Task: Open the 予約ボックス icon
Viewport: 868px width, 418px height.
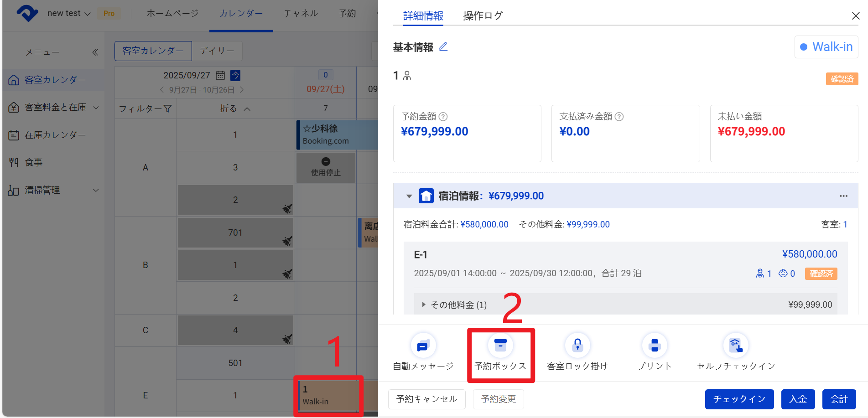Action: (500, 346)
